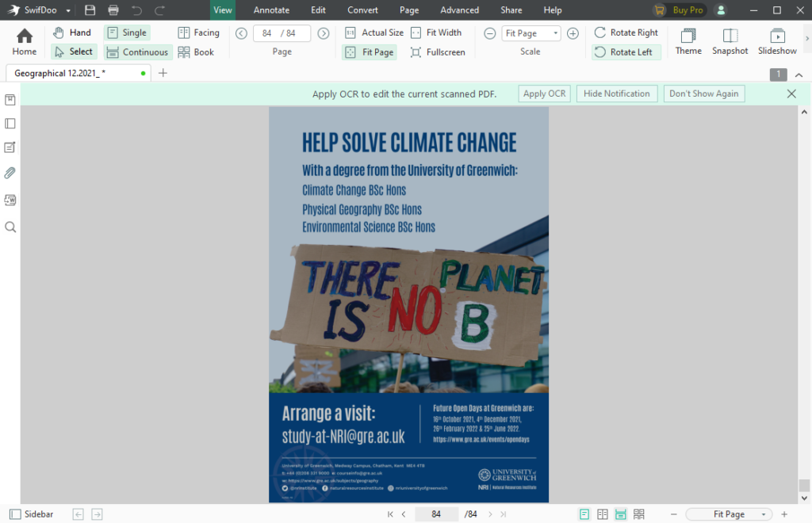Open the Edit tab
This screenshot has width=812, height=523.
(x=318, y=10)
